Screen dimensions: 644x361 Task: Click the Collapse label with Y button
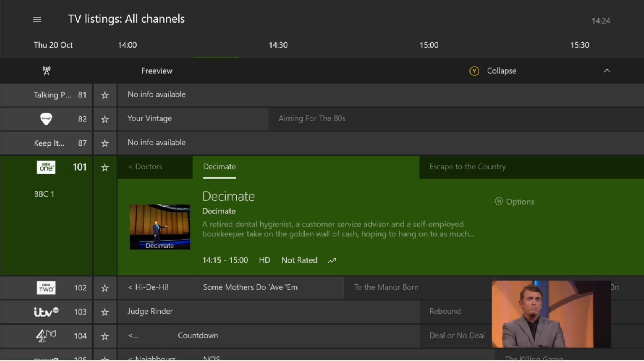(501, 71)
